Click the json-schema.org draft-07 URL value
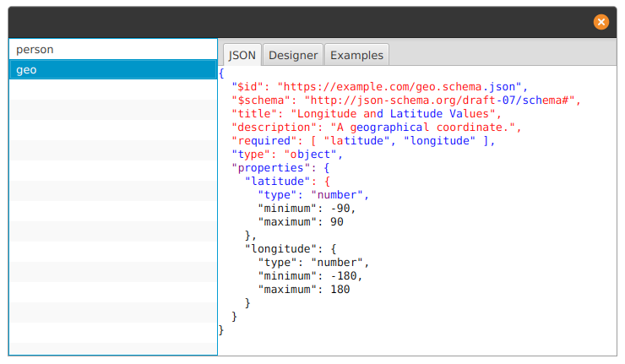The height and width of the screenshot is (364, 625). [439, 101]
